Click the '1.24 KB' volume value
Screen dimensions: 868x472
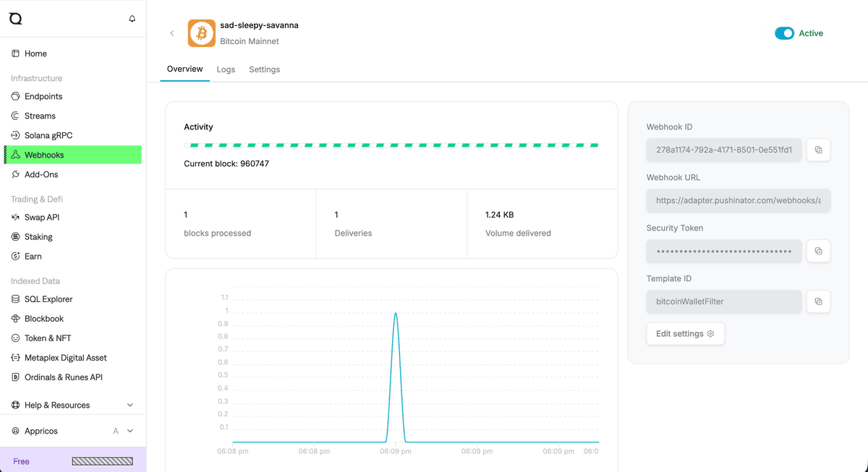[500, 215]
